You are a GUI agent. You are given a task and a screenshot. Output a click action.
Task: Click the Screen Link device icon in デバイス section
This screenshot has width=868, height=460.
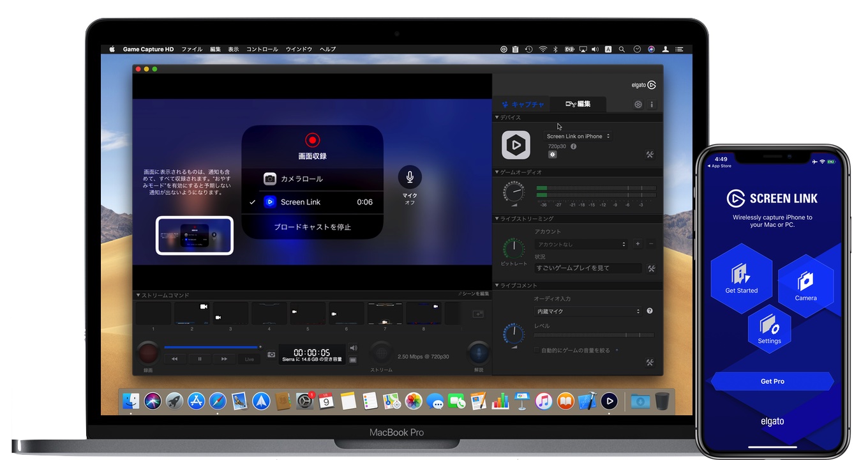[516, 145]
